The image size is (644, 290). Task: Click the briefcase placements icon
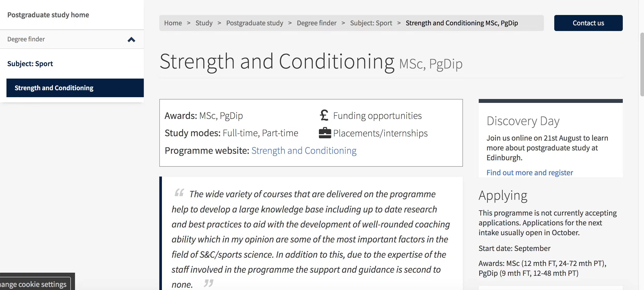point(325,133)
